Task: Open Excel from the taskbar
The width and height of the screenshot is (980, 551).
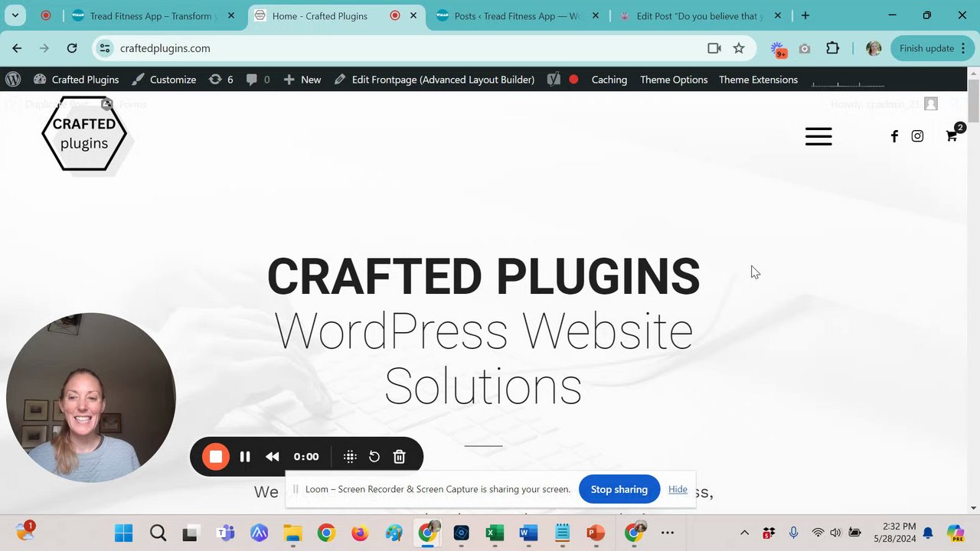Action: coord(495,533)
